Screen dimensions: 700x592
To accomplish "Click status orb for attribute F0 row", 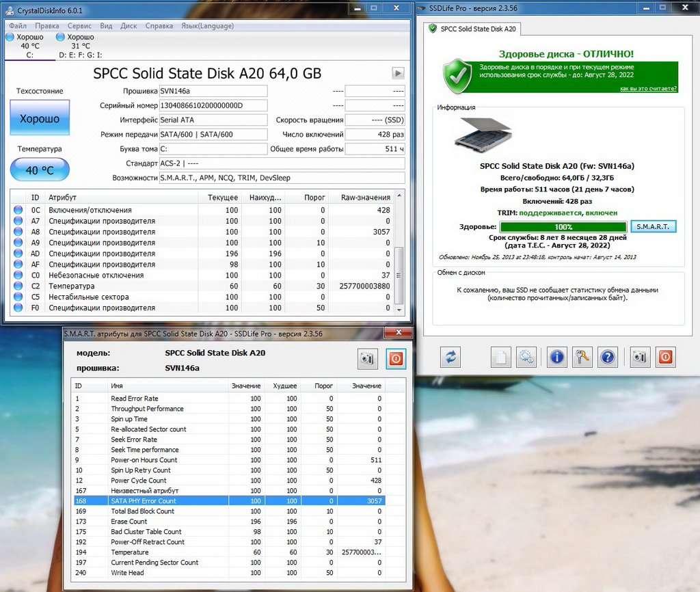I will (x=18, y=308).
